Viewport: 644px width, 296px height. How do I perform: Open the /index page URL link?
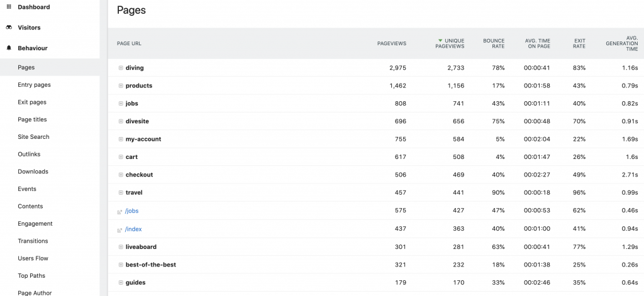click(134, 229)
